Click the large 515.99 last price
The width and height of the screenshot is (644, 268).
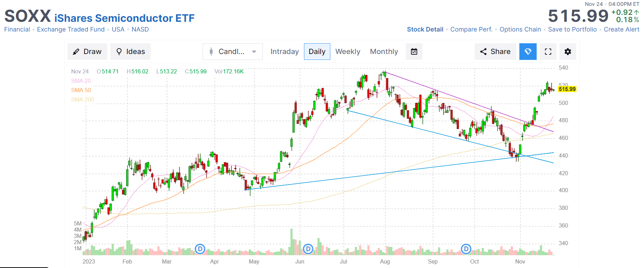578,16
